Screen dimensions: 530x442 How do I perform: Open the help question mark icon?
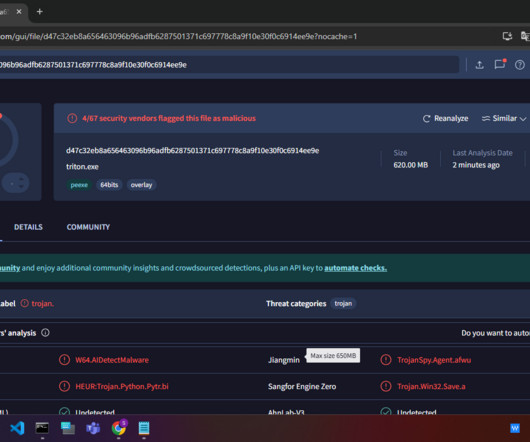click(520, 65)
